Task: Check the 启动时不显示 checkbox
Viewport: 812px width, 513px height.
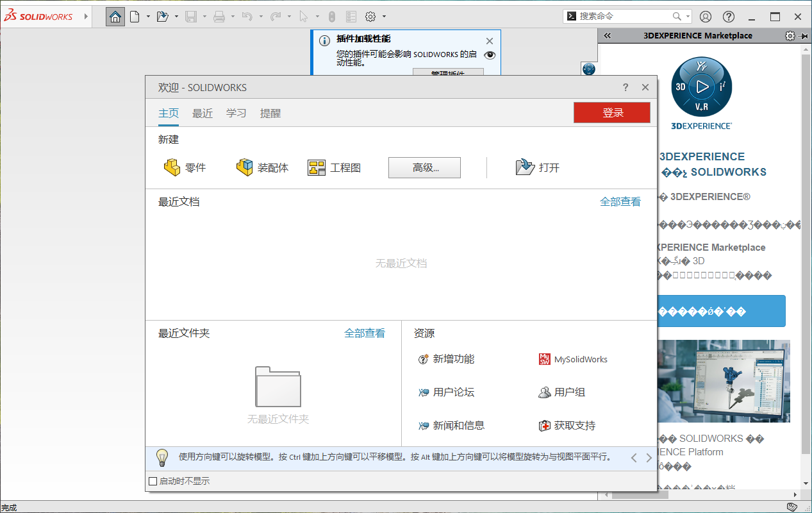Action: pyautogui.click(x=153, y=480)
